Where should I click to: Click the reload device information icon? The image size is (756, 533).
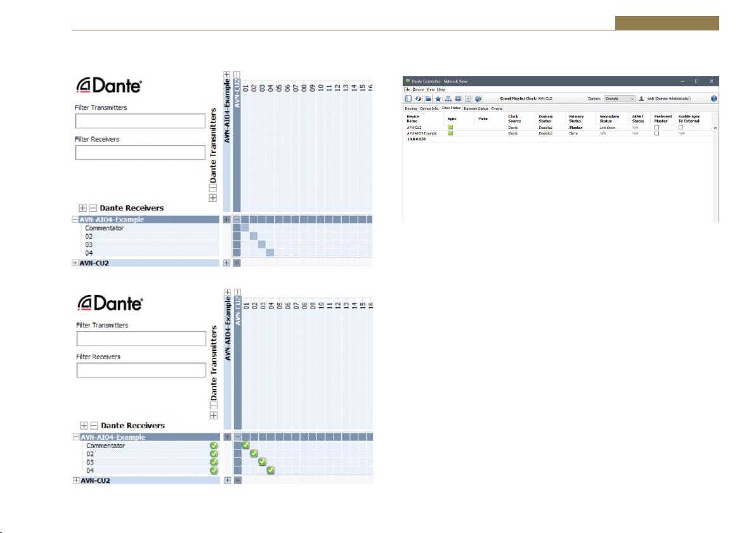pos(419,98)
